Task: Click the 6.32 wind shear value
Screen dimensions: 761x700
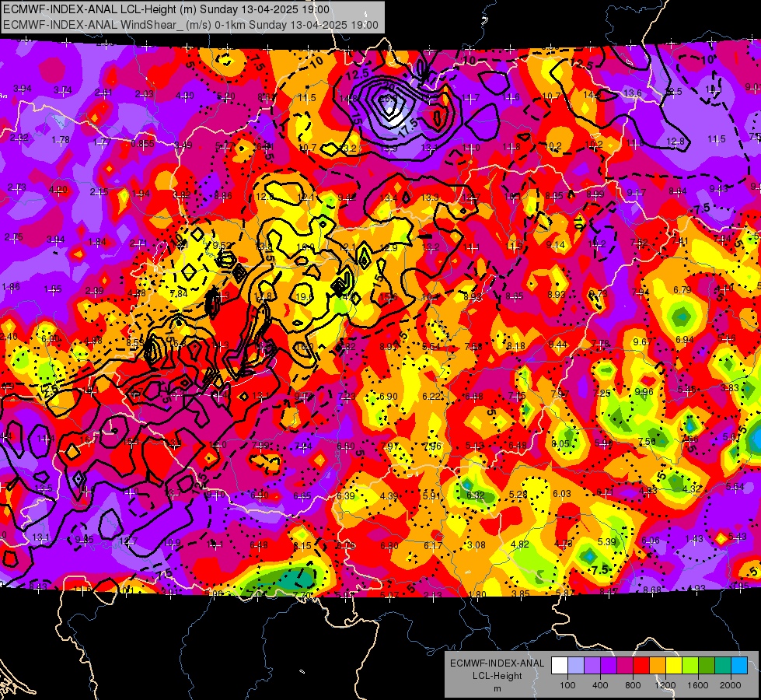Action: (x=475, y=495)
